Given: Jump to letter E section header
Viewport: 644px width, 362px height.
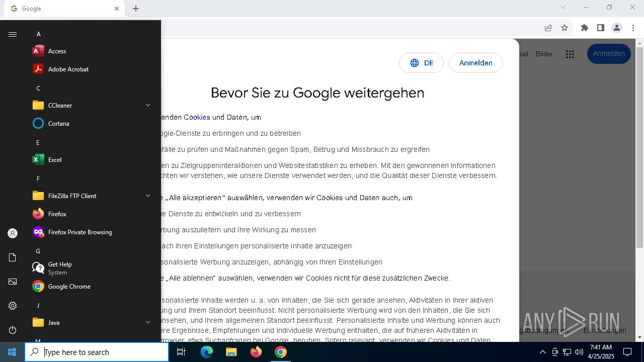Looking at the screenshot, I should pyautogui.click(x=38, y=143).
